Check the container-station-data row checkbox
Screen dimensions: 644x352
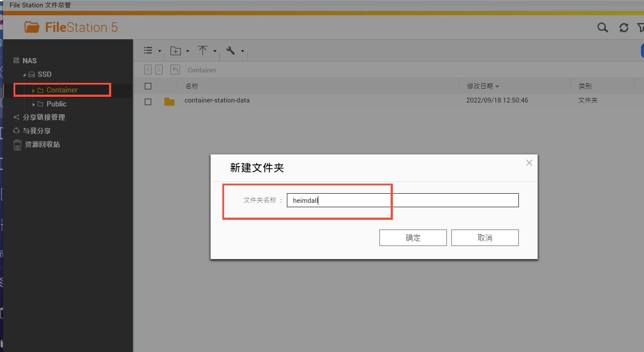(147, 101)
